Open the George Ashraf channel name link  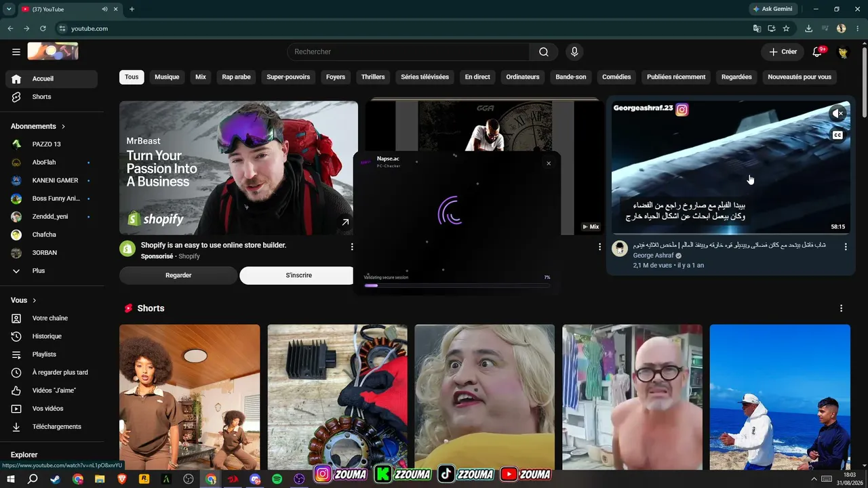[653, 256]
